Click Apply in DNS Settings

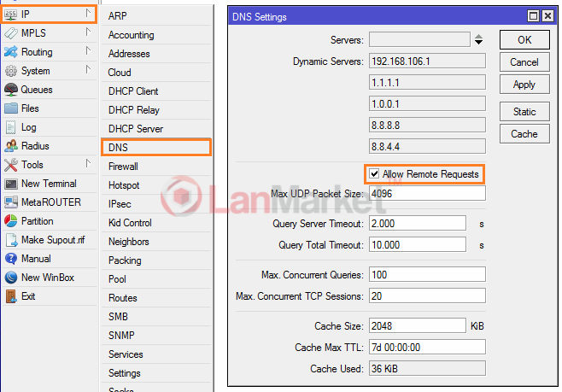524,85
